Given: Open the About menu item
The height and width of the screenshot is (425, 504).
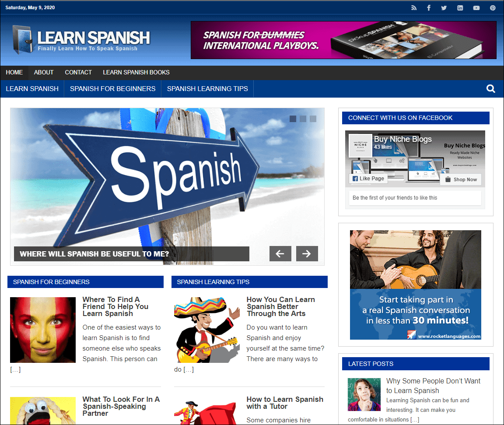Looking at the screenshot, I should coord(44,72).
